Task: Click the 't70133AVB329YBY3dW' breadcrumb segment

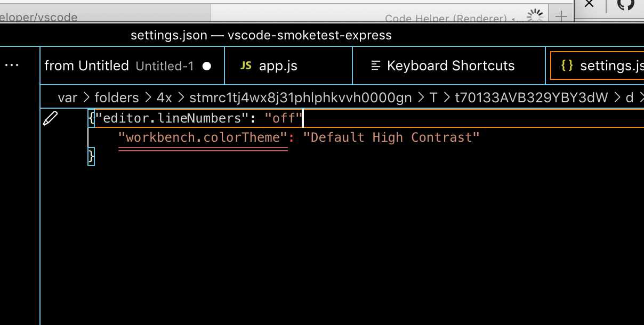Action: coord(531,97)
